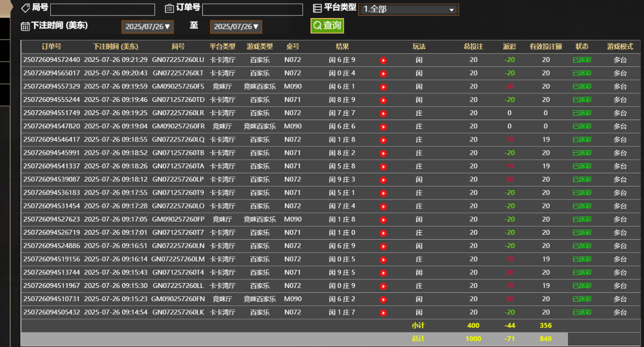
Task: Click the 总计 totals row at the bottom
Action: point(419,338)
